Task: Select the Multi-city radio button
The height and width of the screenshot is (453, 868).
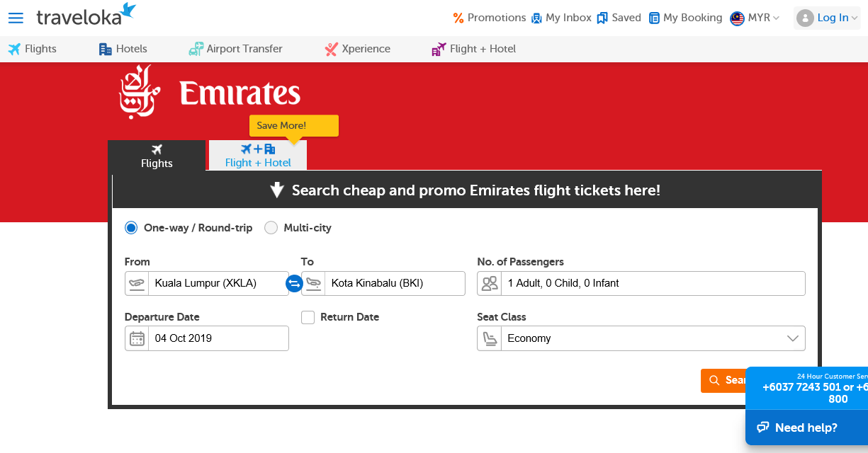Action: coord(271,228)
